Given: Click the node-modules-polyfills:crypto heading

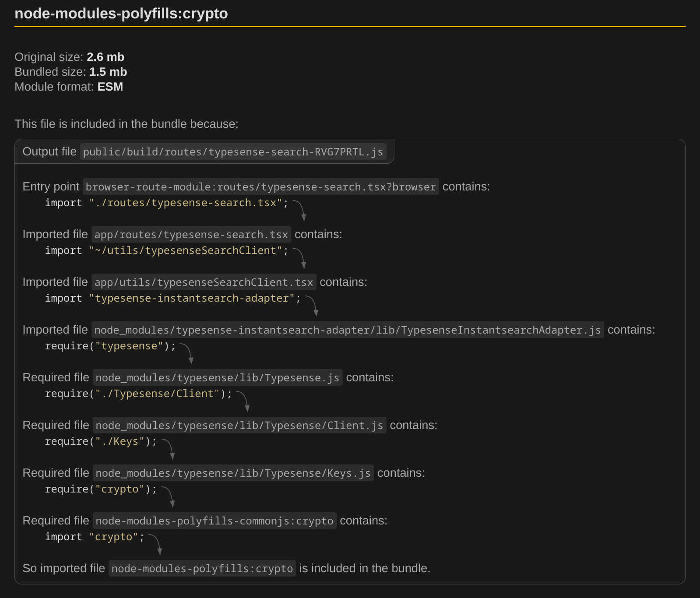Looking at the screenshot, I should [x=121, y=14].
